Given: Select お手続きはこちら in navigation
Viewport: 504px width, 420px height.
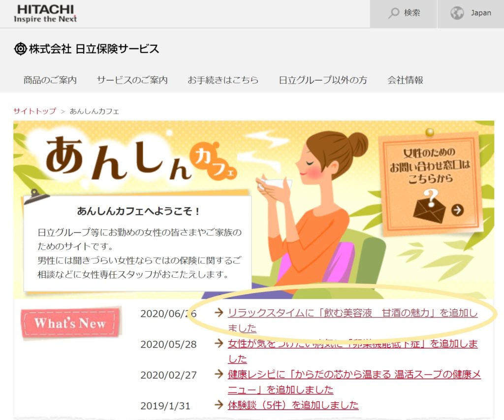Looking at the screenshot, I should point(223,80).
